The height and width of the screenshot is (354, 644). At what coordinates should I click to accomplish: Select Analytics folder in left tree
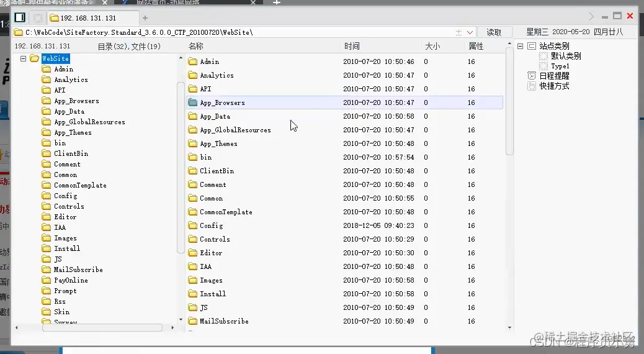coord(71,79)
